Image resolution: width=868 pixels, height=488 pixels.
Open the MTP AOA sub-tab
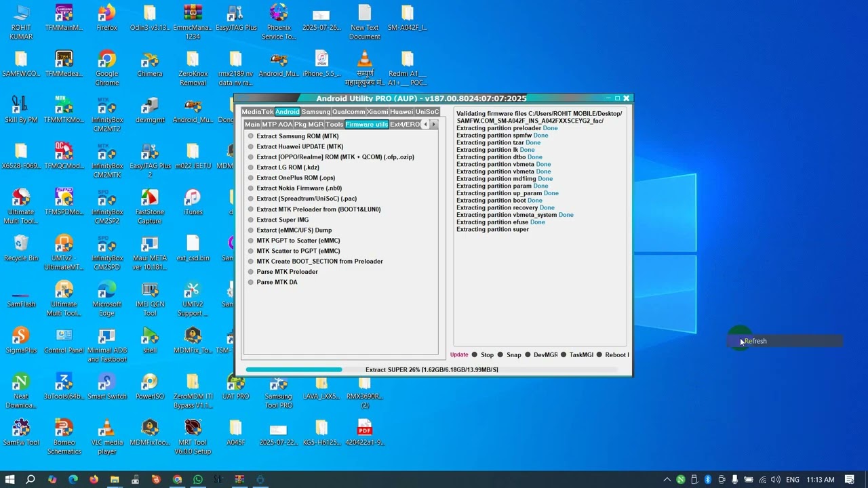277,125
